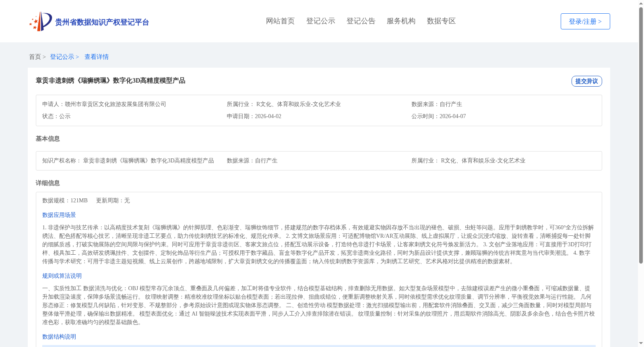Click scrollbar up arrow

641,3
